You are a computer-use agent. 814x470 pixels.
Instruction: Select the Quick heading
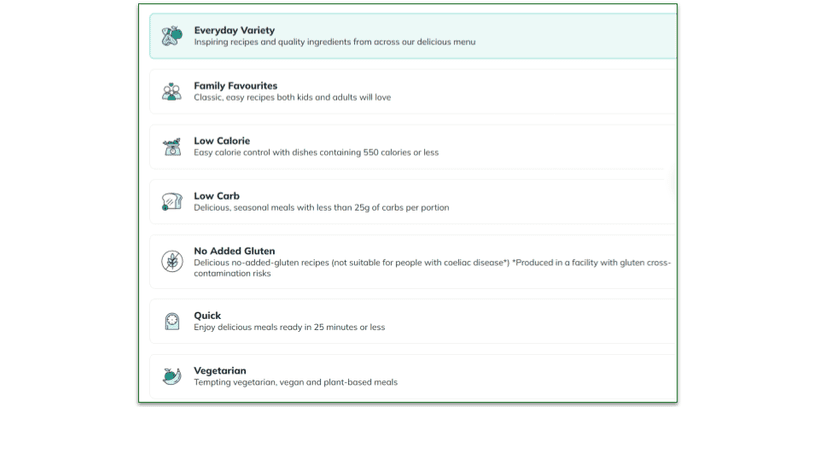[x=207, y=315]
